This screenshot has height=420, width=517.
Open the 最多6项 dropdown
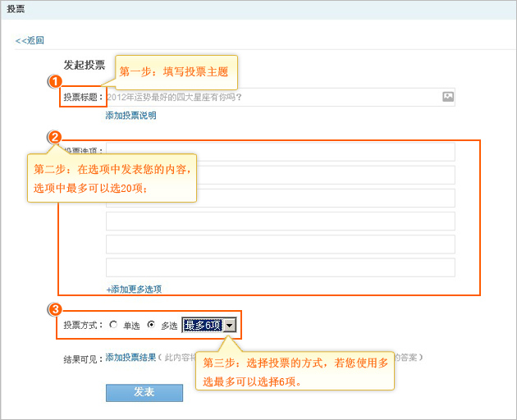pyautogui.click(x=208, y=326)
